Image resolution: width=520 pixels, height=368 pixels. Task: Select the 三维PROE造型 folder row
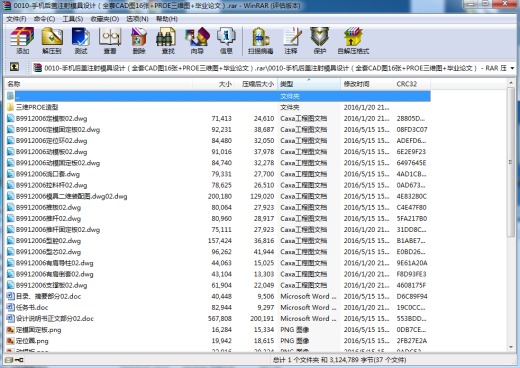click(x=218, y=107)
